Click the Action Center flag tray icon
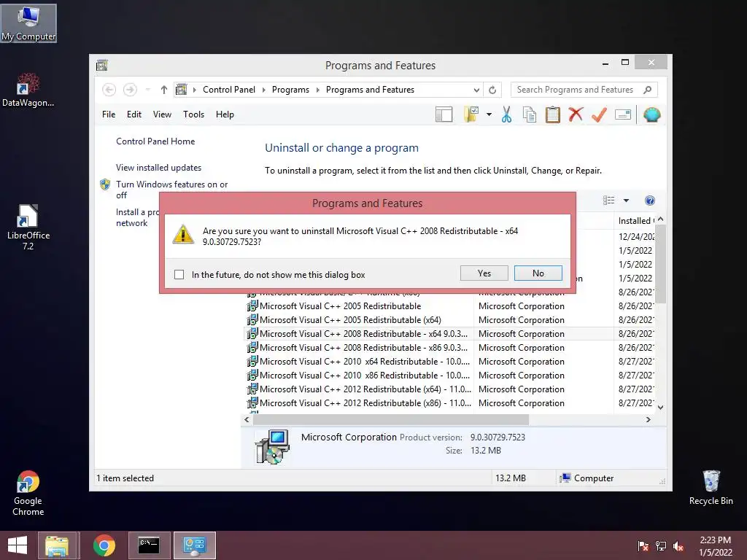 (643, 545)
